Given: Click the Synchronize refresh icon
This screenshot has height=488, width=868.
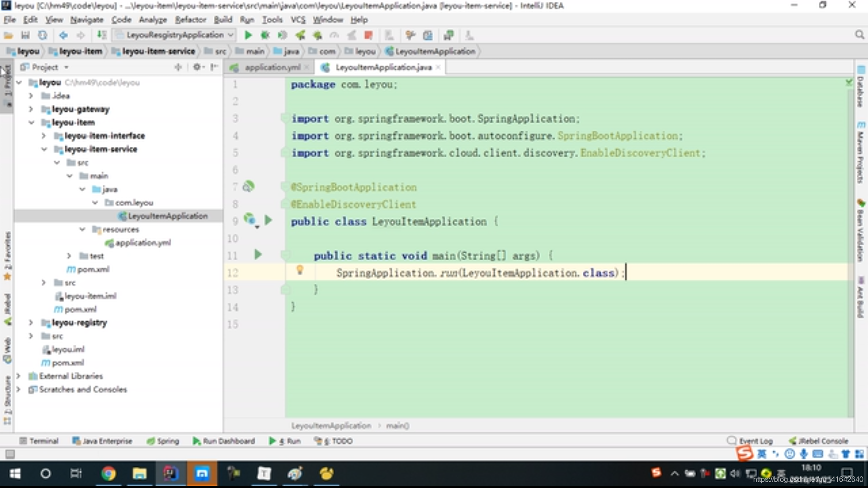Looking at the screenshot, I should pyautogui.click(x=42, y=35).
